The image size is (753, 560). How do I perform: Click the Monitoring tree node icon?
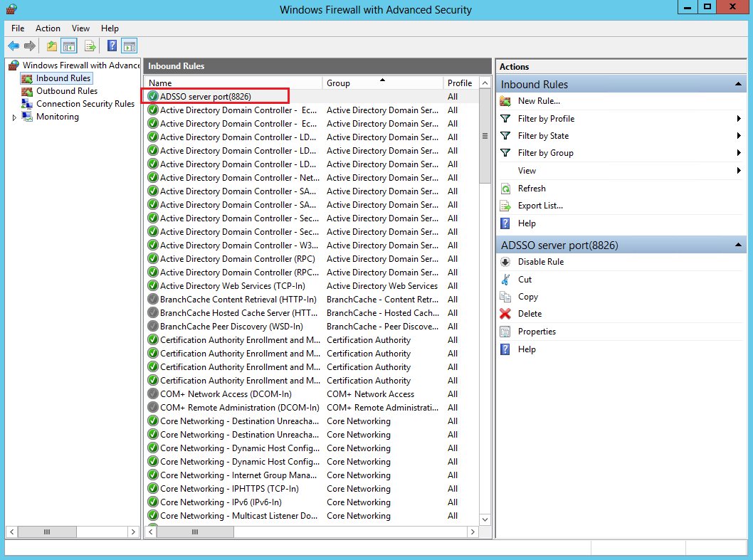coord(27,117)
